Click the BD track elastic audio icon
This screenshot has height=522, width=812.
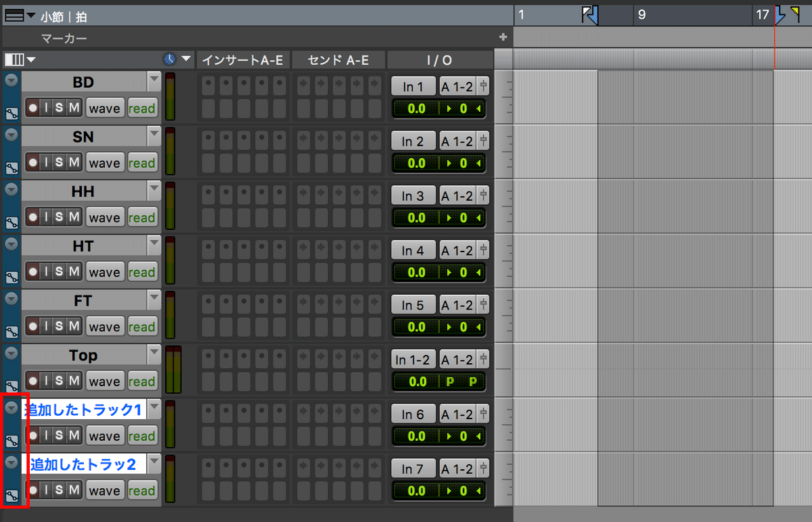[x=11, y=113]
